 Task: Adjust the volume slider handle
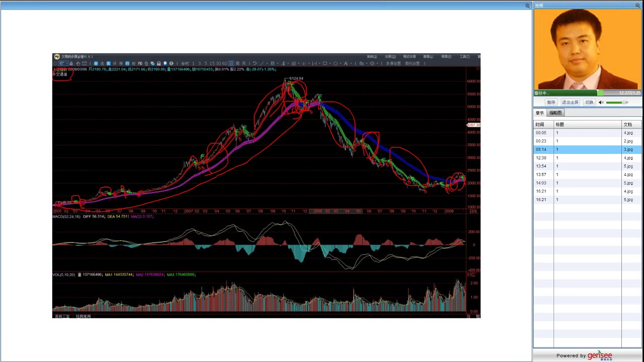(x=624, y=103)
